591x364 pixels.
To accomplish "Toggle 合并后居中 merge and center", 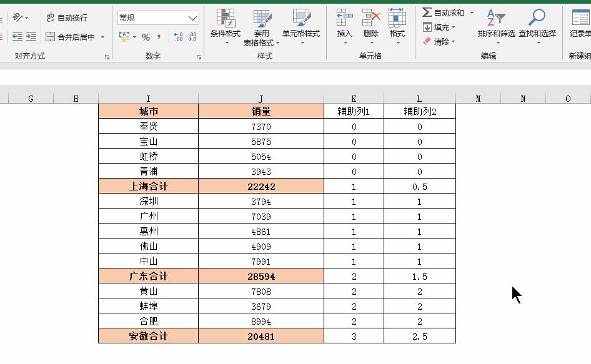I will (x=69, y=36).
